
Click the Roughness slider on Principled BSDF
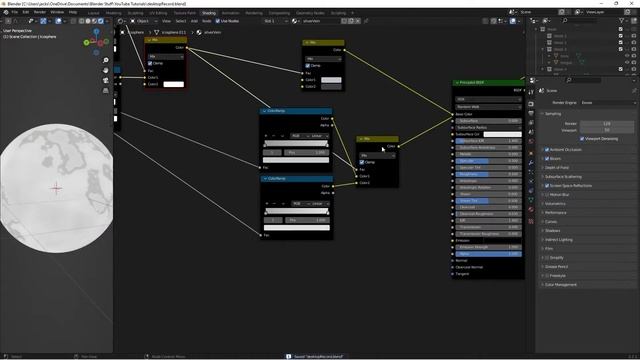click(x=488, y=174)
